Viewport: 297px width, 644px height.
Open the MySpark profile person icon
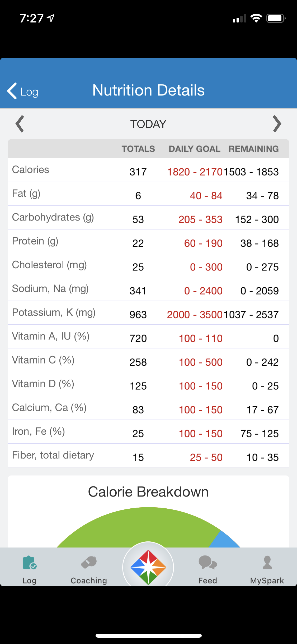coord(267,562)
